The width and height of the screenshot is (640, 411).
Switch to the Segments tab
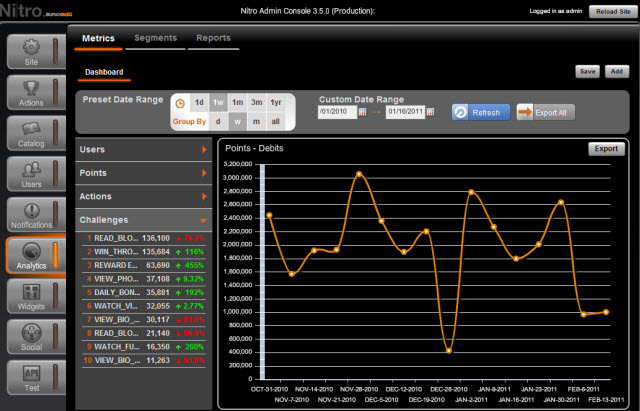click(156, 38)
